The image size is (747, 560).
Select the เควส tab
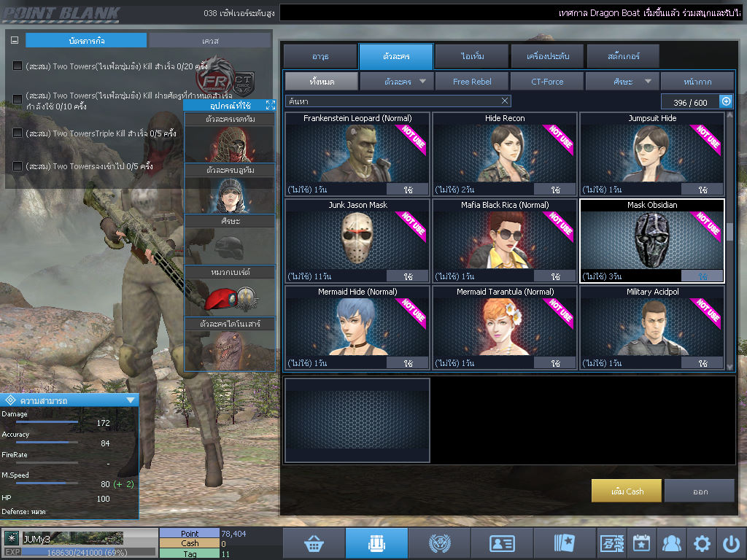[x=210, y=41]
